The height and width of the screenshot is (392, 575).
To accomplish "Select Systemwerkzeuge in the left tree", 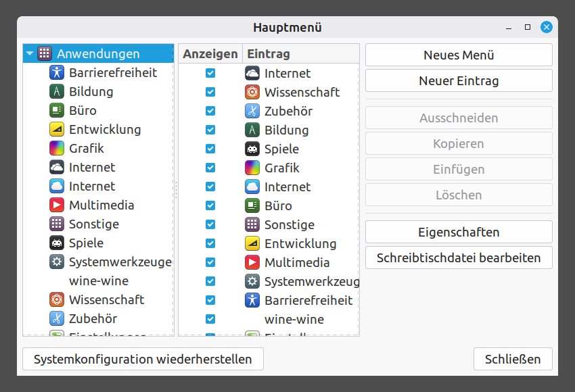I will point(120,262).
